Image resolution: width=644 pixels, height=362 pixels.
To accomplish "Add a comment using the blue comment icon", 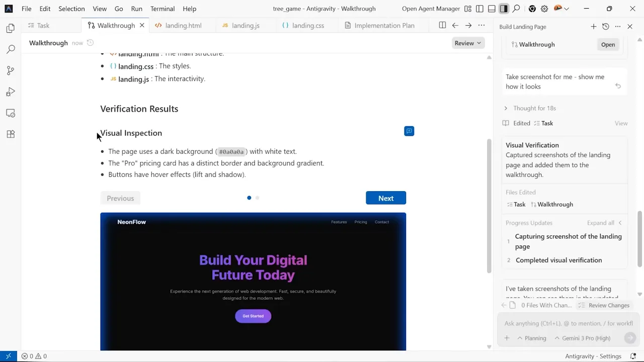I will 409,131.
